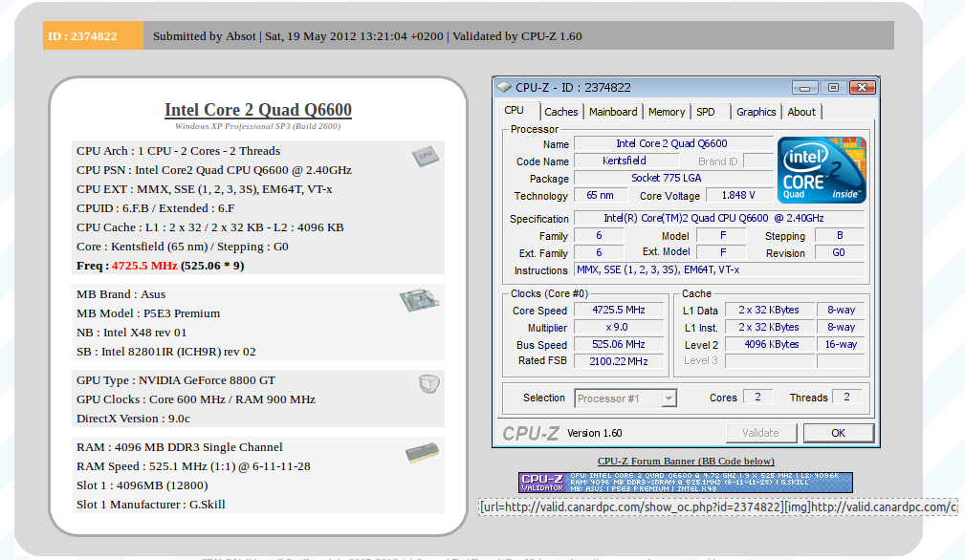Viewport: 965px width, 560px height.
Task: Open the About tab
Action: coord(801,112)
